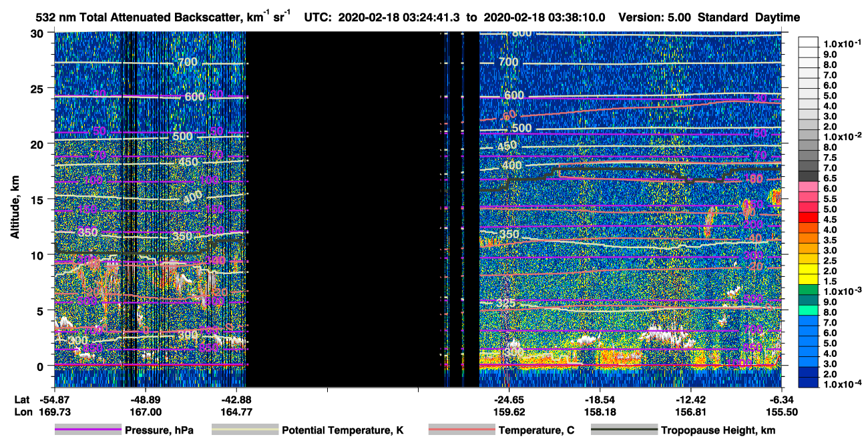Screen dimensions: 868x445
Task: Click the color bar label '1.5'
Action: click(x=830, y=281)
